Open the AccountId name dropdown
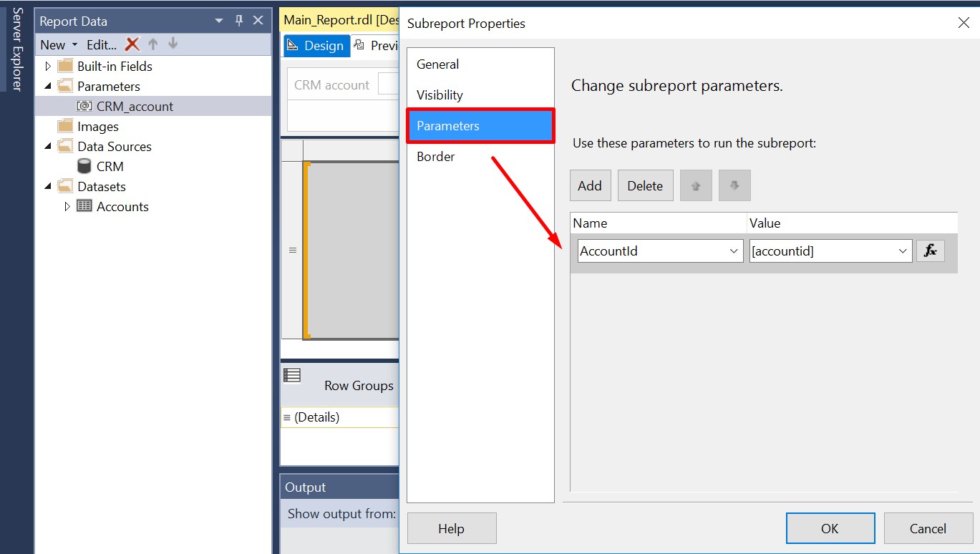 pyautogui.click(x=734, y=251)
